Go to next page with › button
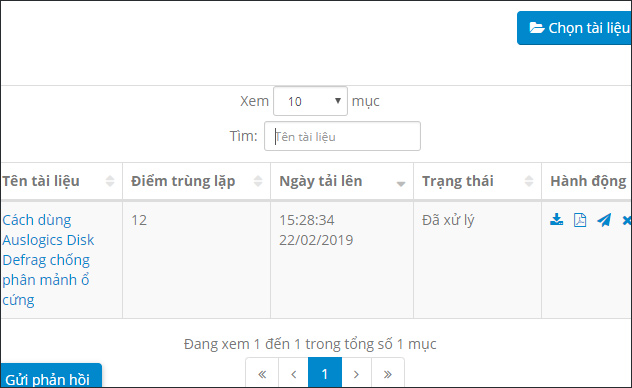Image resolution: width=632 pixels, height=388 pixels. pyautogui.click(x=356, y=373)
